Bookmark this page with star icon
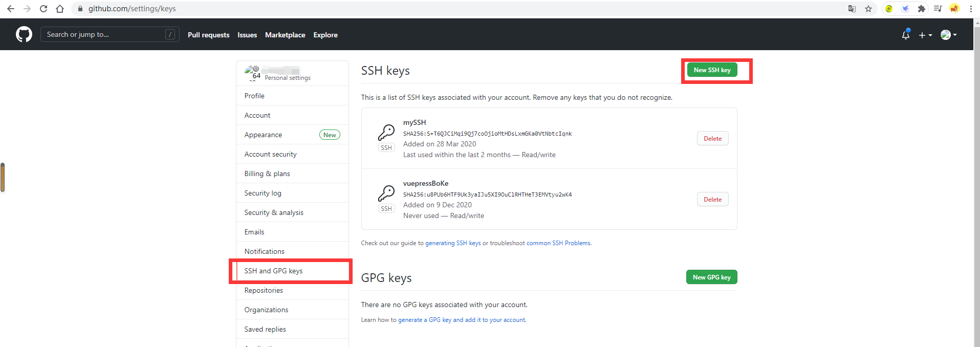The height and width of the screenshot is (347, 980). tap(868, 9)
